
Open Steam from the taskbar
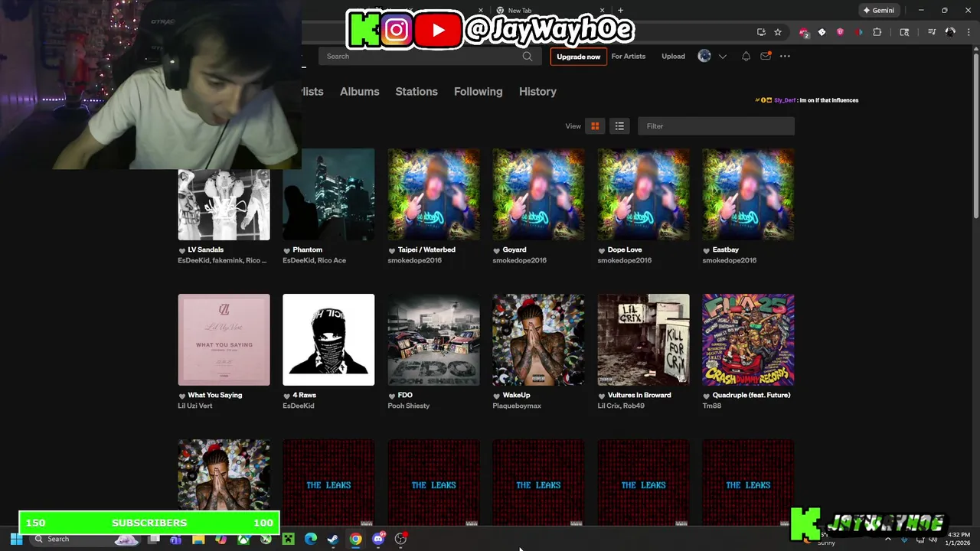coord(333,539)
